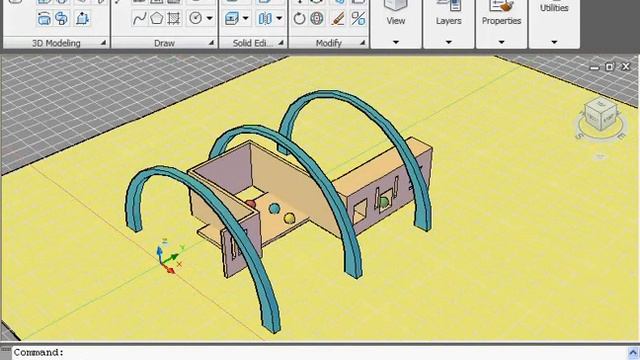Select the Erase pencil tool in Modify
640x360 pixels.
click(x=338, y=18)
